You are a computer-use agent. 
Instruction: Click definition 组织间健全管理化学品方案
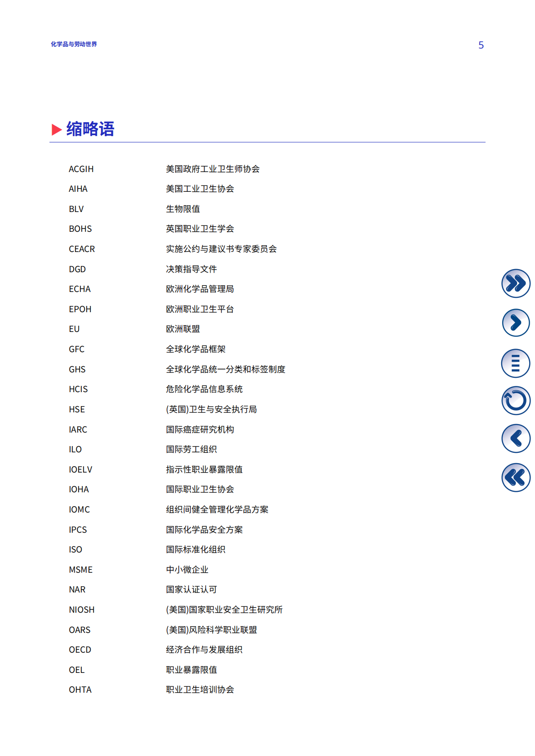pos(217,509)
